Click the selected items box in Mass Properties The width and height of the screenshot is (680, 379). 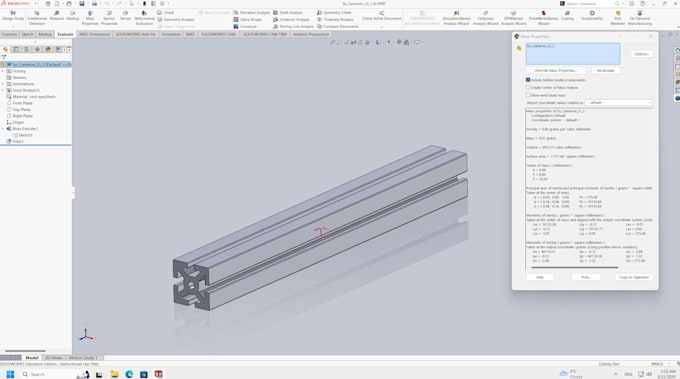(x=573, y=54)
